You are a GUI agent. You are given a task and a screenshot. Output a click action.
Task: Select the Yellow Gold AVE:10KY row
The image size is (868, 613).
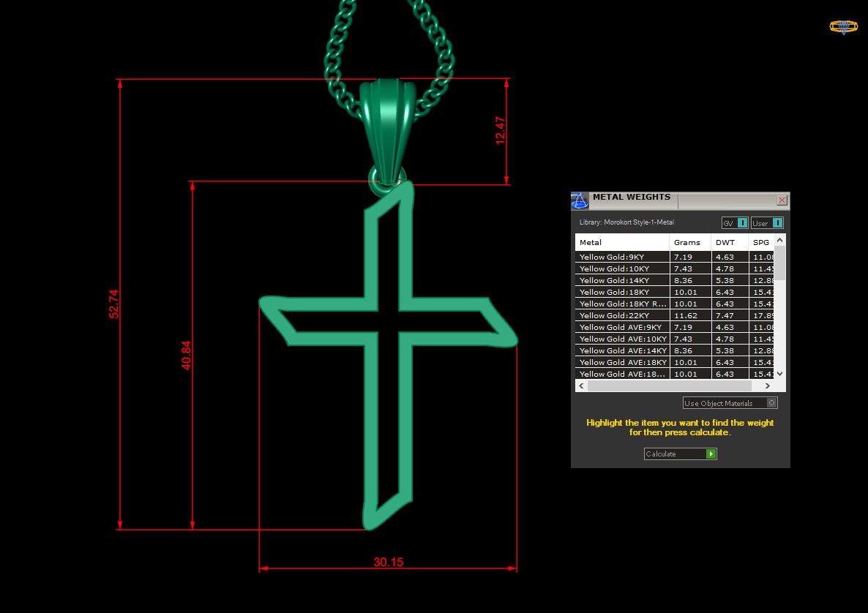coord(674,339)
